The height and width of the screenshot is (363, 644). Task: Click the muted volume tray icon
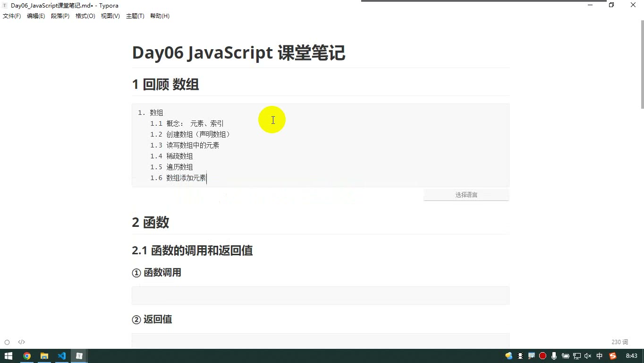pos(588,356)
